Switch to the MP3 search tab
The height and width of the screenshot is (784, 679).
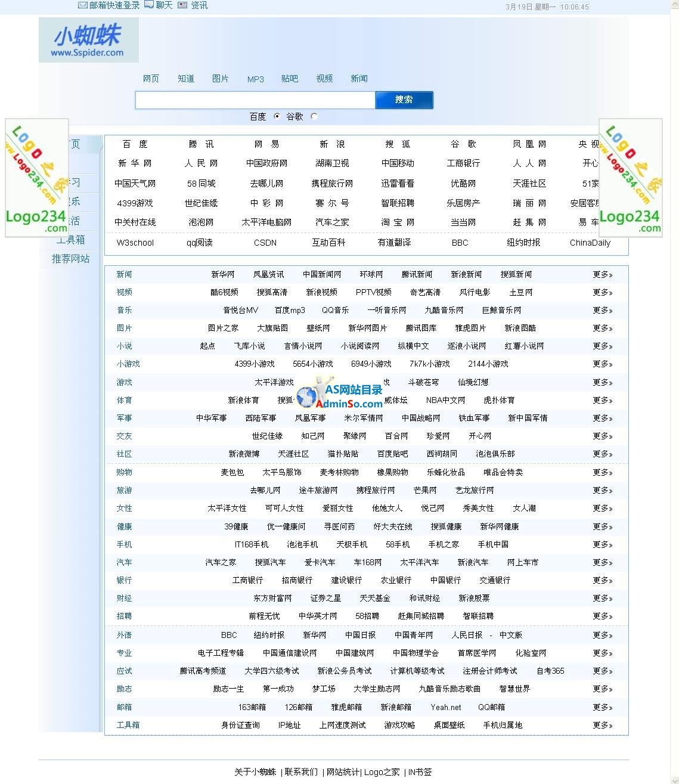[x=256, y=79]
